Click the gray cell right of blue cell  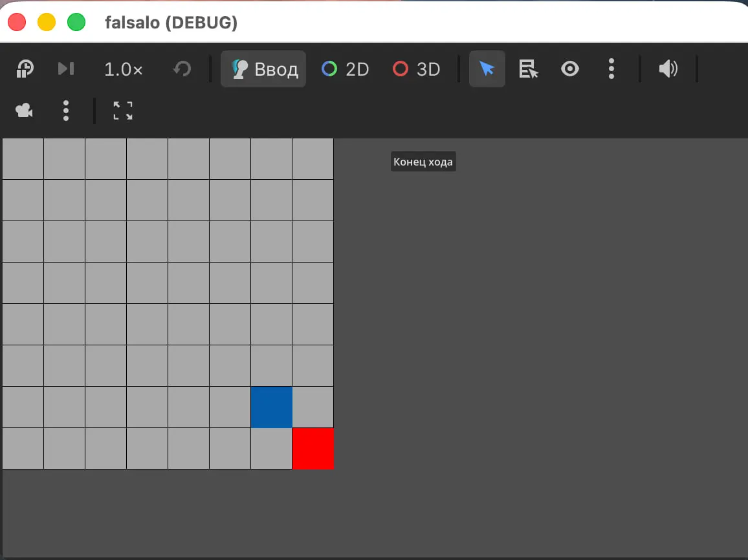click(x=313, y=407)
